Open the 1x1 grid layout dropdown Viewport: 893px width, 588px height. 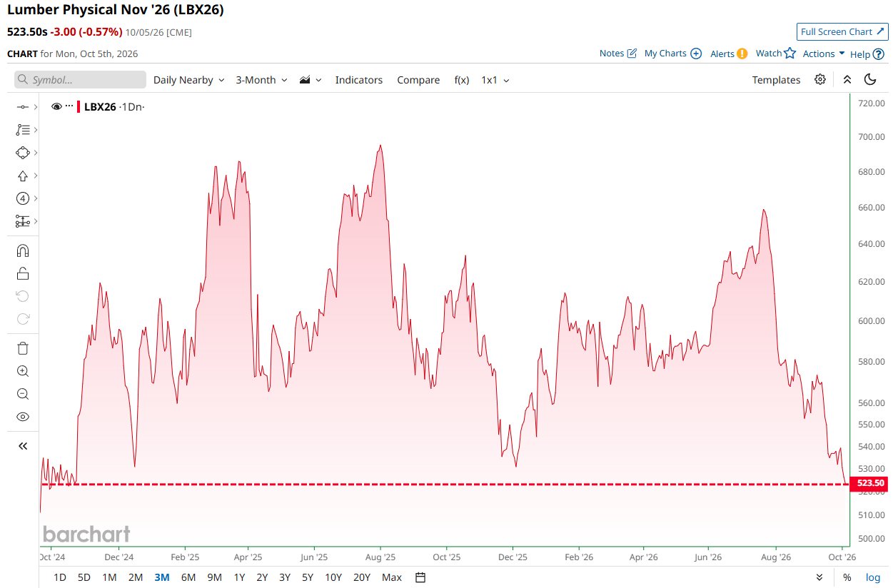click(495, 80)
